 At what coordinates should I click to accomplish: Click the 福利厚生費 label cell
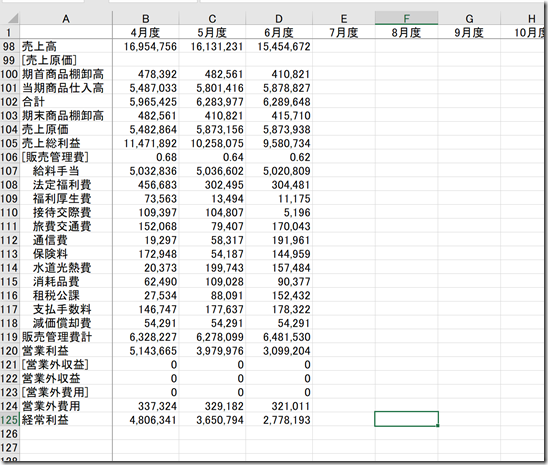coord(66,198)
